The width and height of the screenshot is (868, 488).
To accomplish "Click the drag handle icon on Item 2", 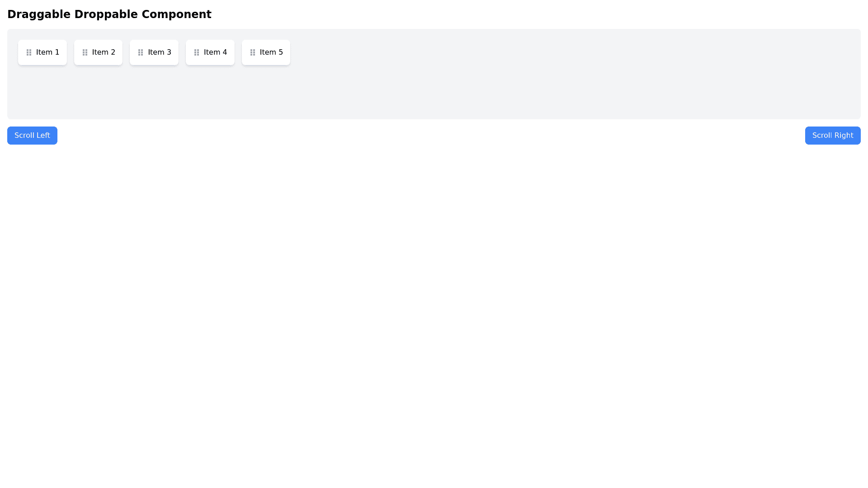I will coord(85,52).
